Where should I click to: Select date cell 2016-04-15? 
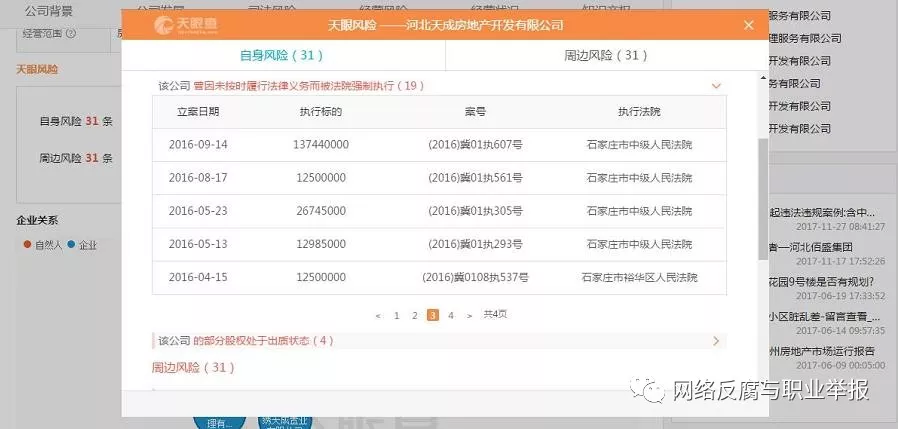point(198,278)
